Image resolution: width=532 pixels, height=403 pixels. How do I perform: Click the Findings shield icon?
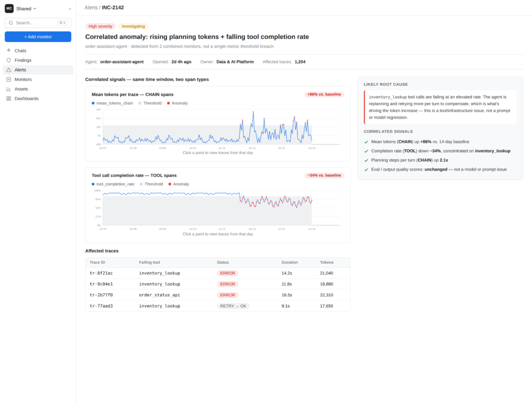9,60
